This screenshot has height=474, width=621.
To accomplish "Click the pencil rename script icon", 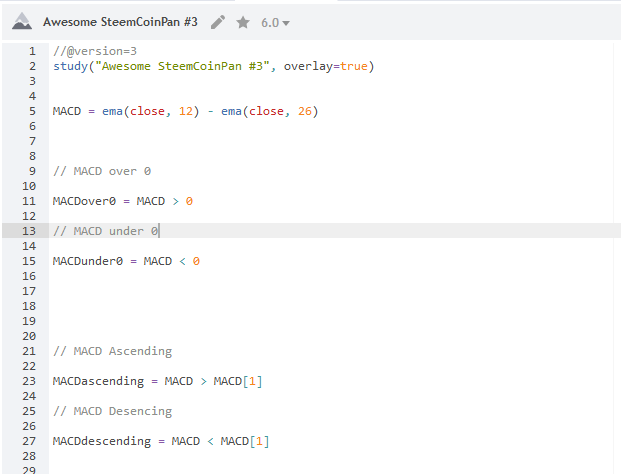I will (x=218, y=22).
